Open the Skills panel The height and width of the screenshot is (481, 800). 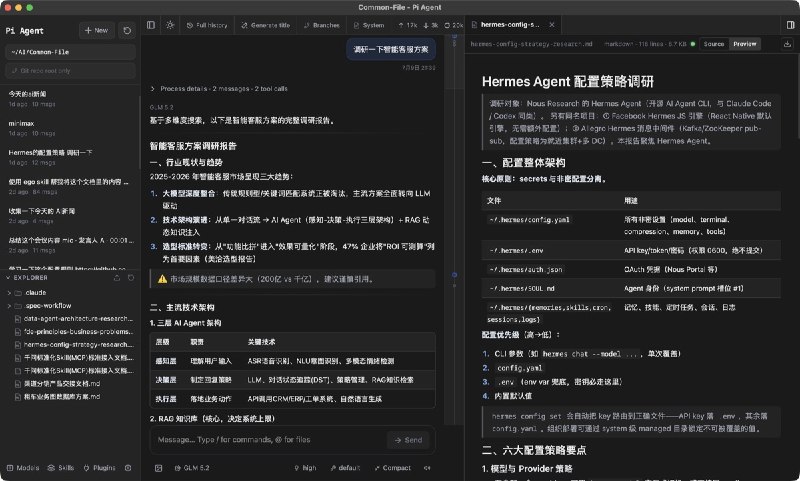pyautogui.click(x=61, y=468)
